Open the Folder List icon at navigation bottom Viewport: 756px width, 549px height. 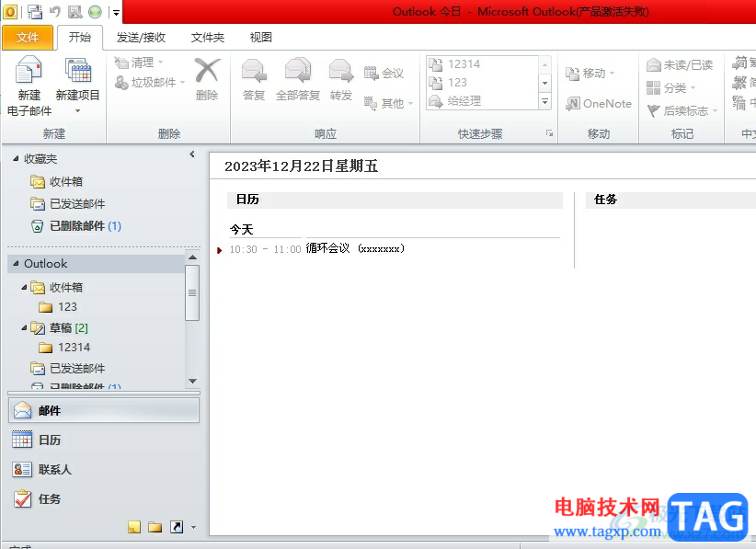pyautogui.click(x=155, y=527)
